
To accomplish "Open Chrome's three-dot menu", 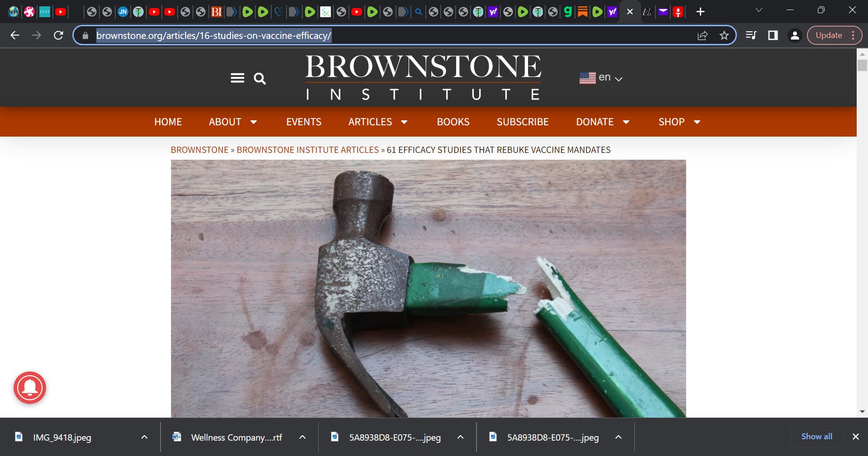I will pyautogui.click(x=853, y=35).
